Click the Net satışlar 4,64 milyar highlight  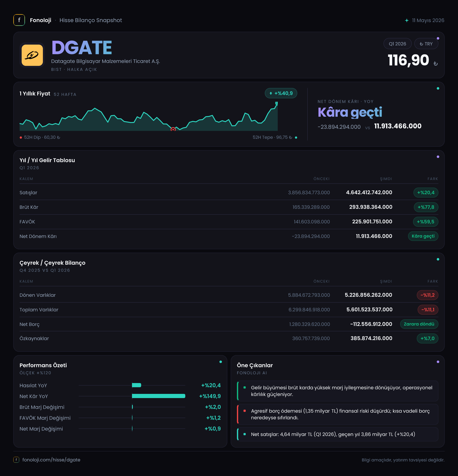coord(338,434)
